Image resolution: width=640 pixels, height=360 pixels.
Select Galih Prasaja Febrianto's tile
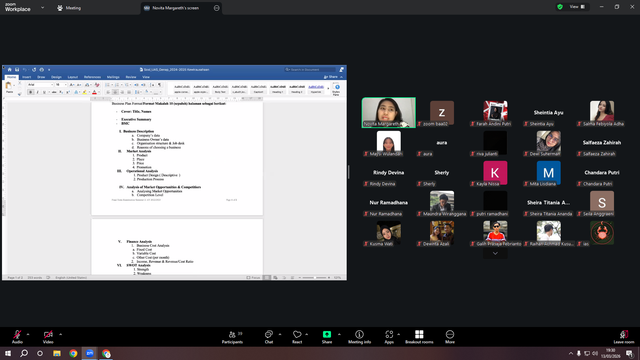[x=495, y=233]
